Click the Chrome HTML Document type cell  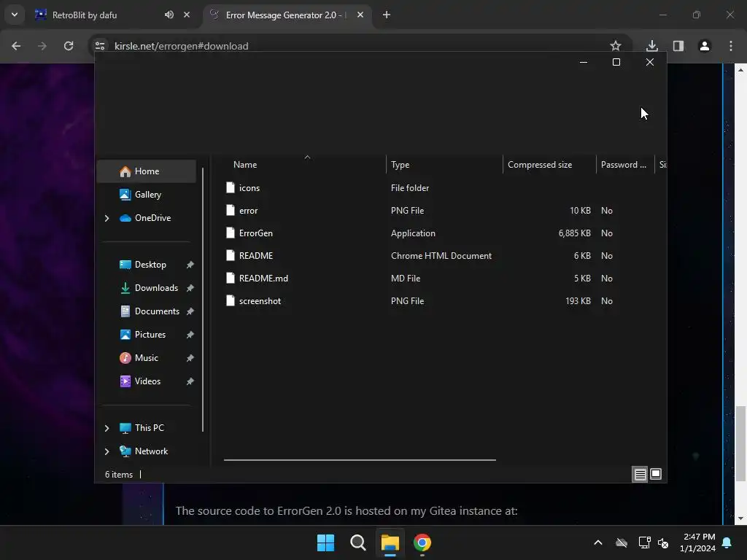tap(441, 256)
